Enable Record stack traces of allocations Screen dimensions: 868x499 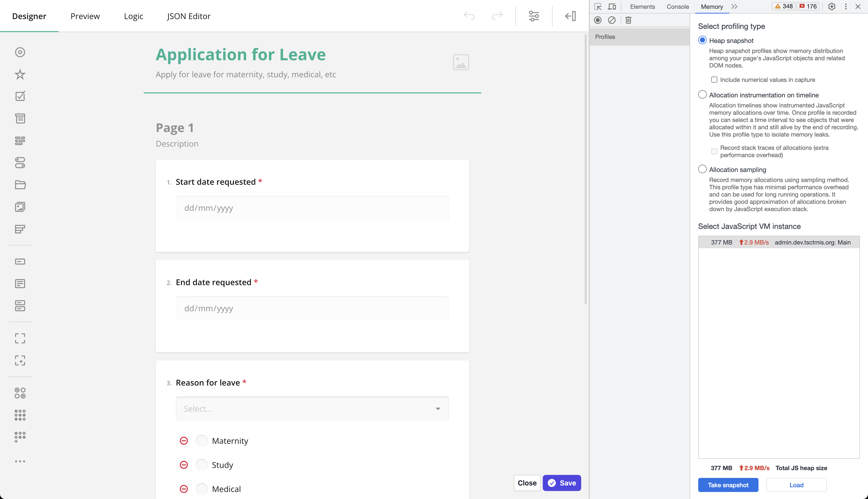714,151
